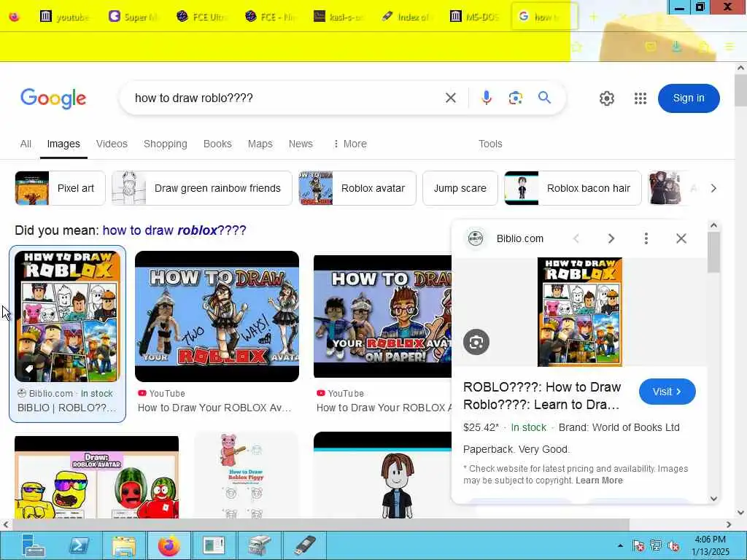Viewport: 747px width, 560px height.
Task: Open the USB drive taskbar icon
Action: click(x=305, y=545)
